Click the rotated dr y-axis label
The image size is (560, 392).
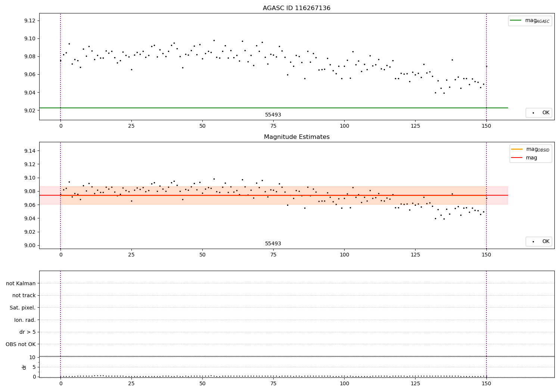24,367
